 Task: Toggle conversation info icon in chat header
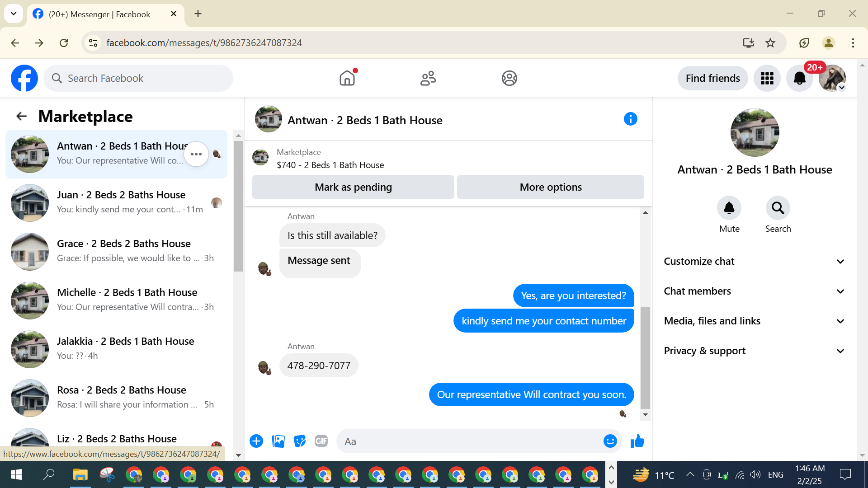[x=630, y=119]
